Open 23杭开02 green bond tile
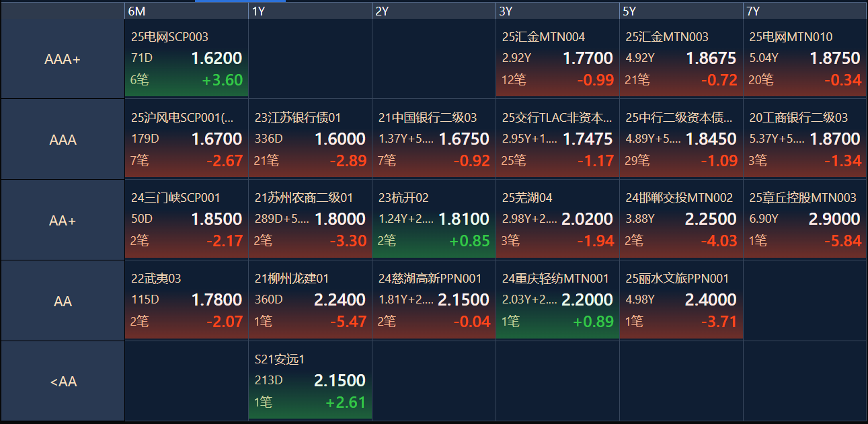The image size is (868, 424). point(434,219)
